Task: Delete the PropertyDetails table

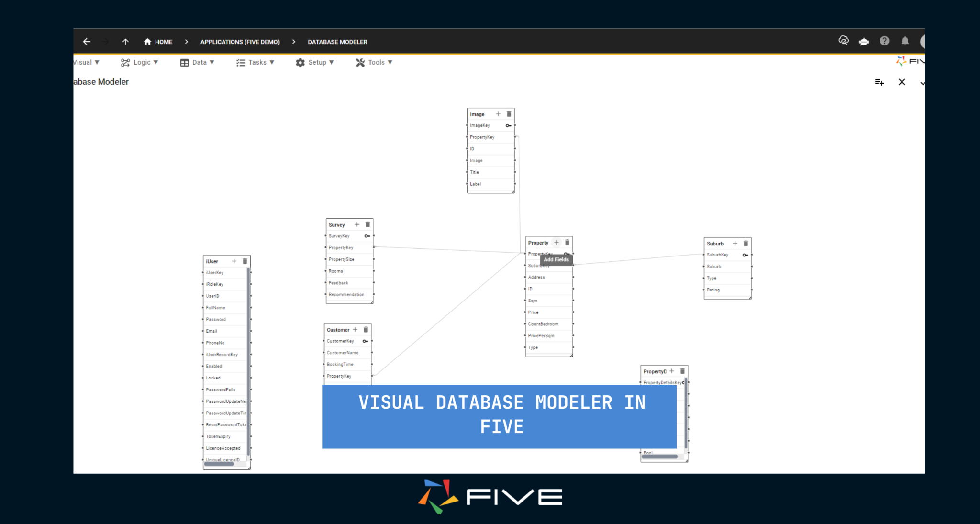Action: (682, 371)
